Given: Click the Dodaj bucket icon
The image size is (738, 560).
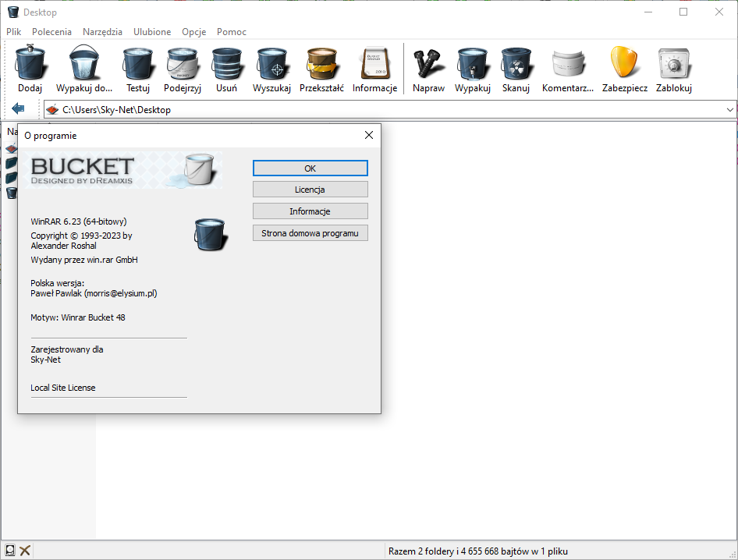Looking at the screenshot, I should coord(30,62).
